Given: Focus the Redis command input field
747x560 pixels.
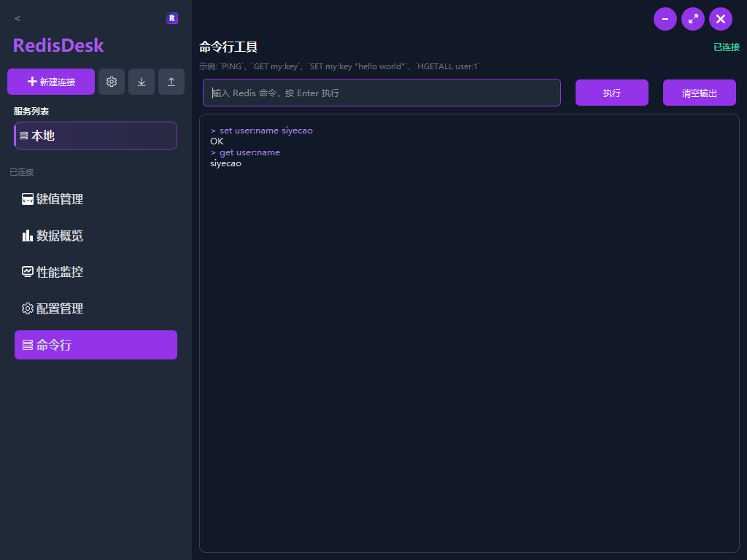Looking at the screenshot, I should [382, 93].
